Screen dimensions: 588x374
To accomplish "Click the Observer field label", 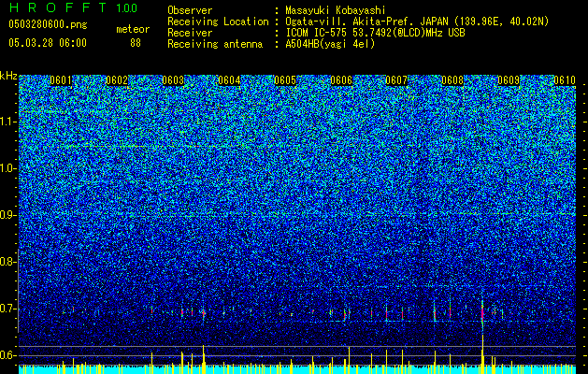I will [x=190, y=10].
